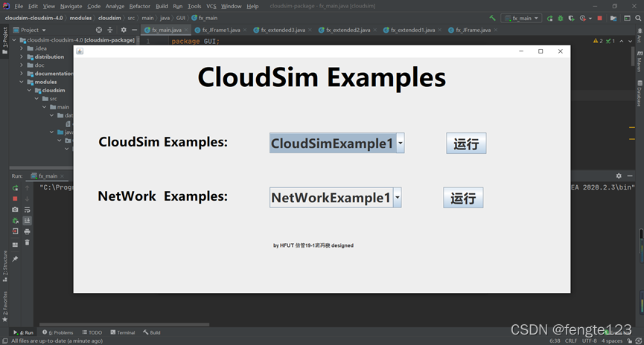Click the camera thread dump icon
The image size is (644, 345).
15,210
